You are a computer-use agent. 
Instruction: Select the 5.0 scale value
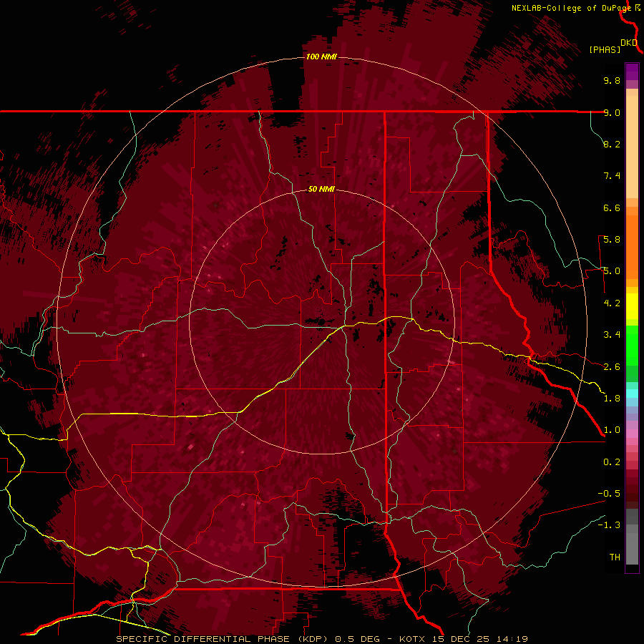[612, 271]
